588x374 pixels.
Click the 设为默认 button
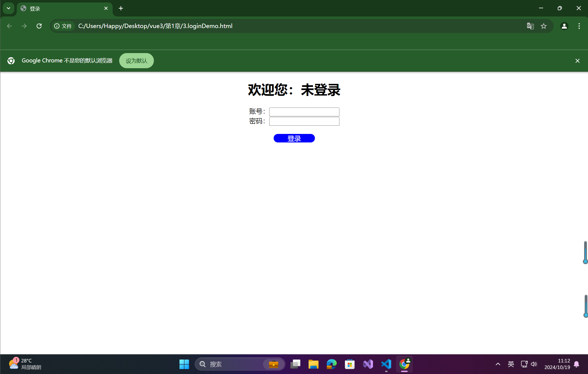point(136,61)
